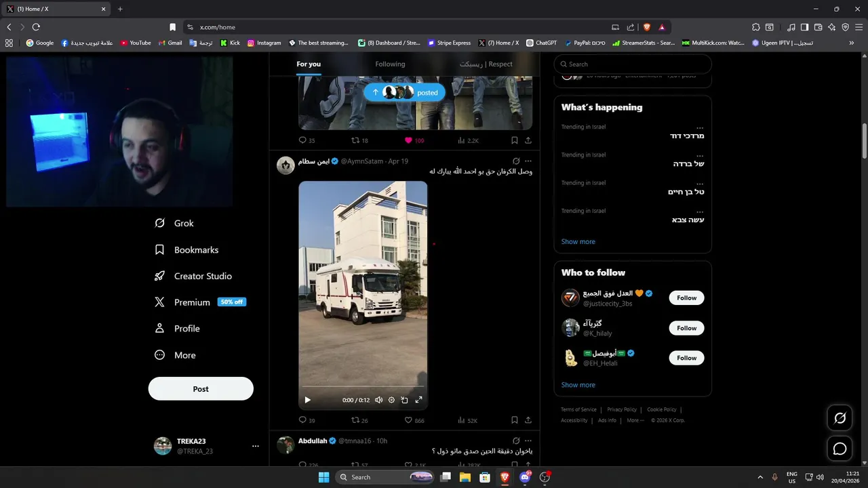Image resolution: width=868 pixels, height=488 pixels.
Task: Open Terms of Service link
Action: pos(578,409)
